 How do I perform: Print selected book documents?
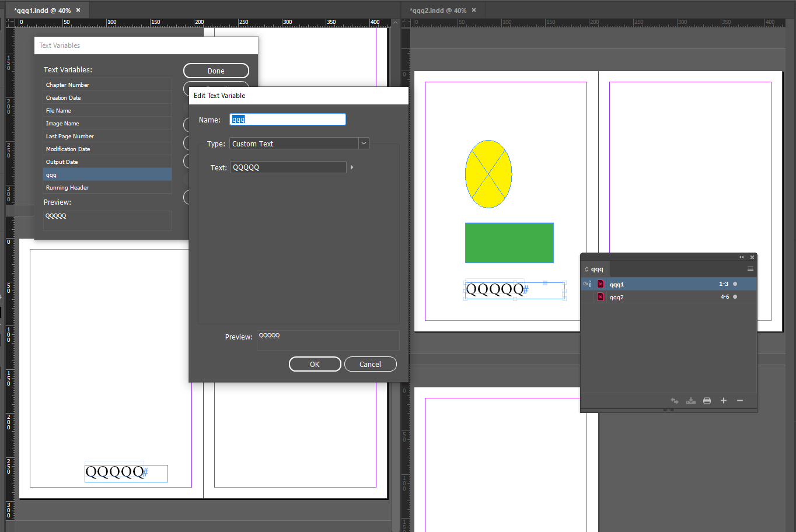pos(707,401)
